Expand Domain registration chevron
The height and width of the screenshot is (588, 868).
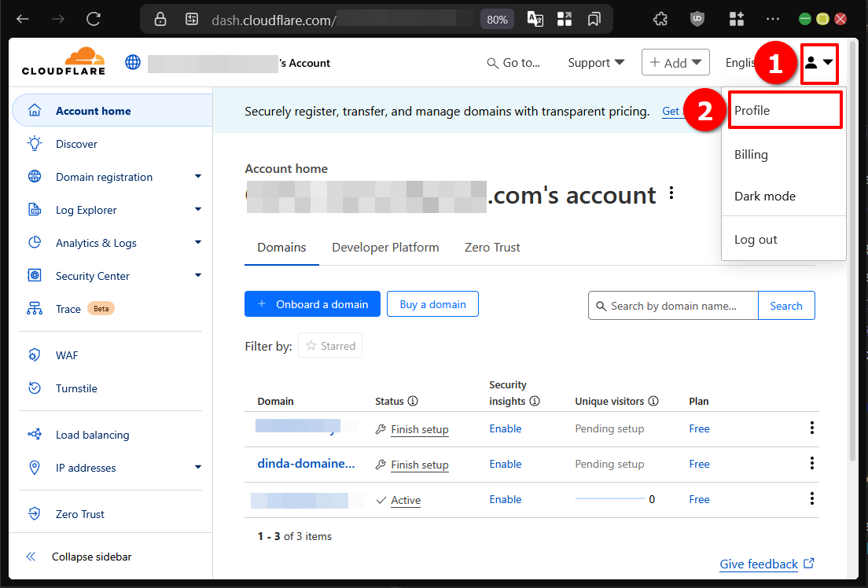click(x=197, y=176)
